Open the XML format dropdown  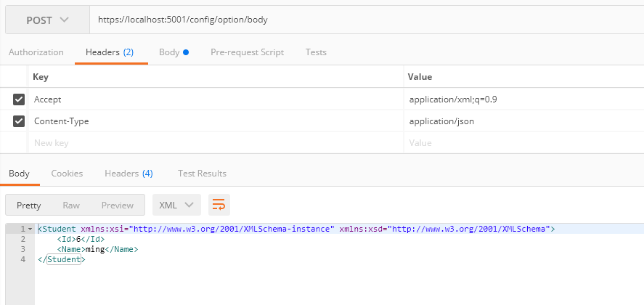[176, 206]
